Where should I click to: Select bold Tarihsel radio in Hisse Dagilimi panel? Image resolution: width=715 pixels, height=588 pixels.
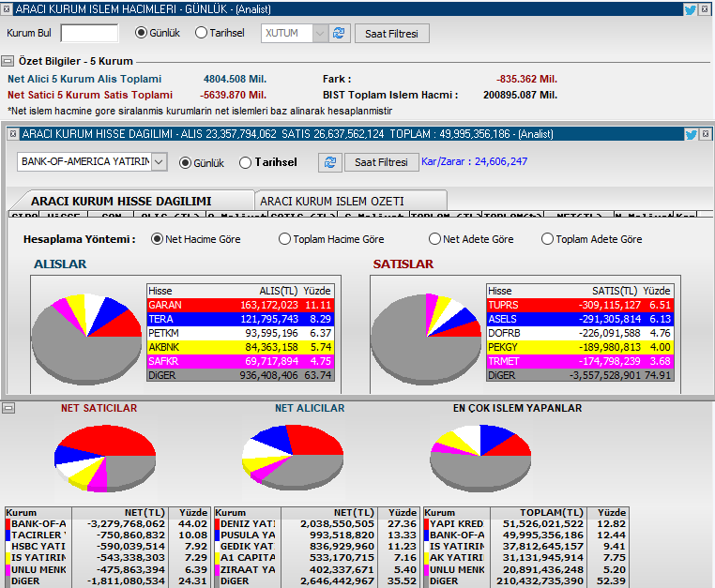pos(245,163)
